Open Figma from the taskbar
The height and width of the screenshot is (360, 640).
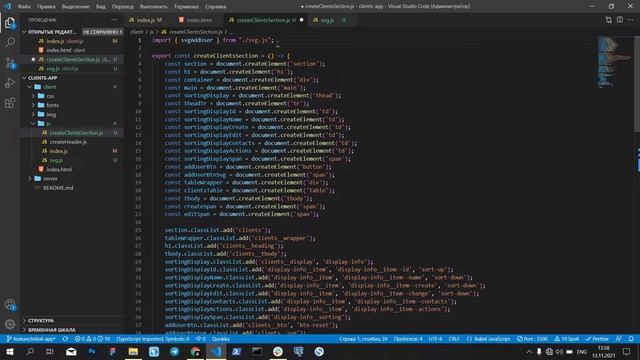pyautogui.click(x=112, y=351)
